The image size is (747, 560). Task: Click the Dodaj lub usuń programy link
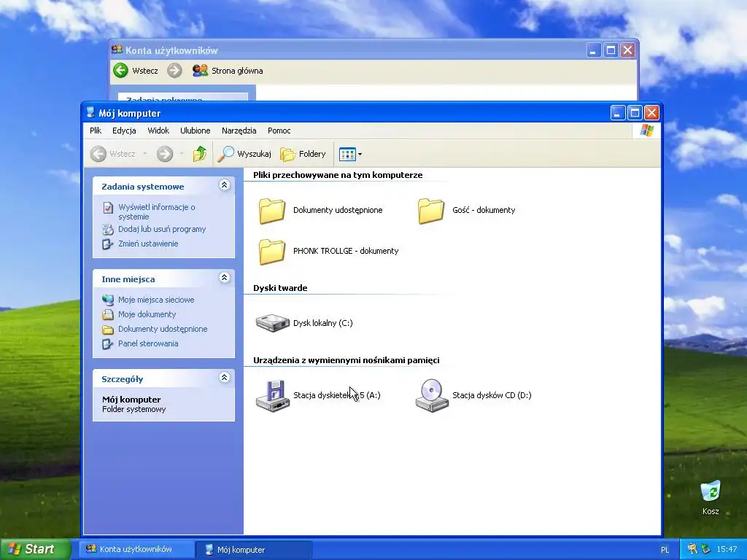tap(162, 229)
